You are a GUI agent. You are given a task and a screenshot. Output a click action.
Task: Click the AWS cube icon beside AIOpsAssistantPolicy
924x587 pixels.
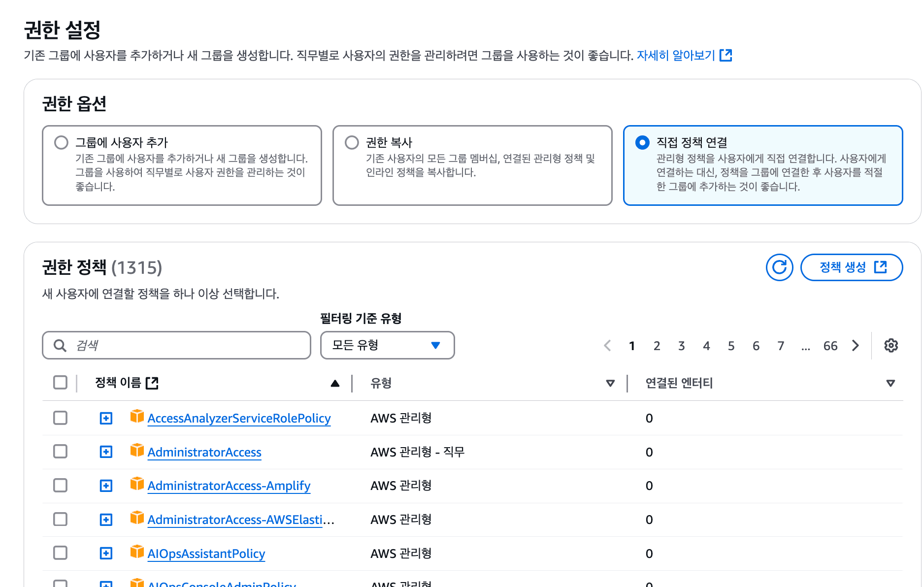point(136,553)
